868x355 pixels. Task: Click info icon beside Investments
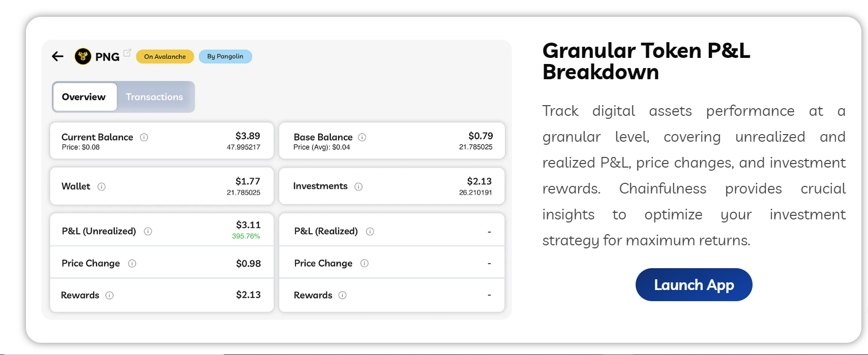coord(358,186)
